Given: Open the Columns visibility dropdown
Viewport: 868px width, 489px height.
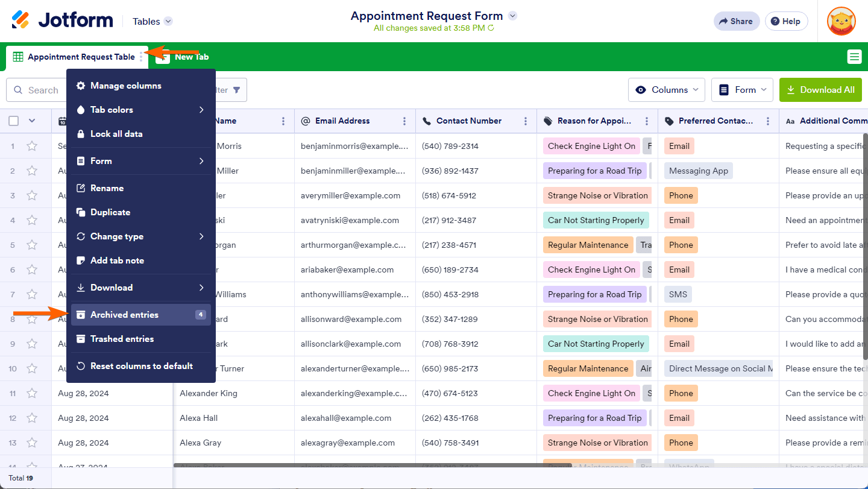Looking at the screenshot, I should coord(667,90).
